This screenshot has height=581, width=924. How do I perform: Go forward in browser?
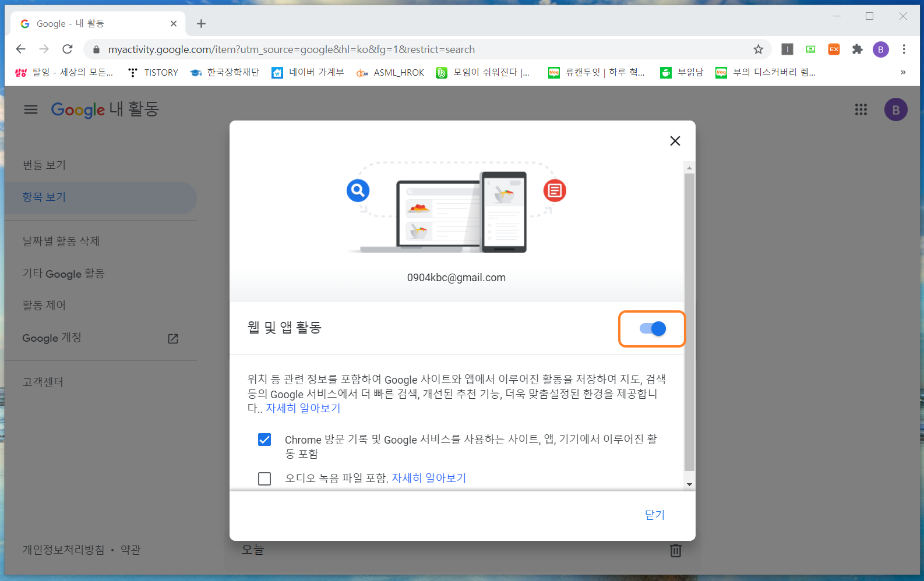44,49
